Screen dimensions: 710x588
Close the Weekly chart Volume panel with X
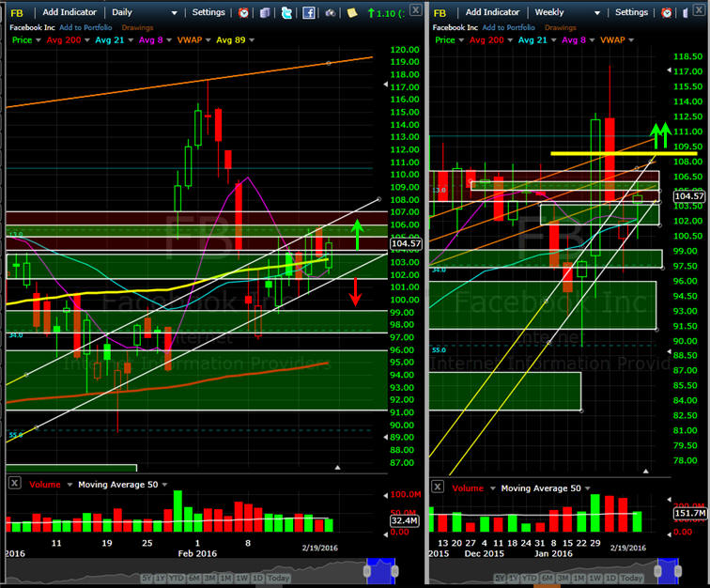click(438, 487)
